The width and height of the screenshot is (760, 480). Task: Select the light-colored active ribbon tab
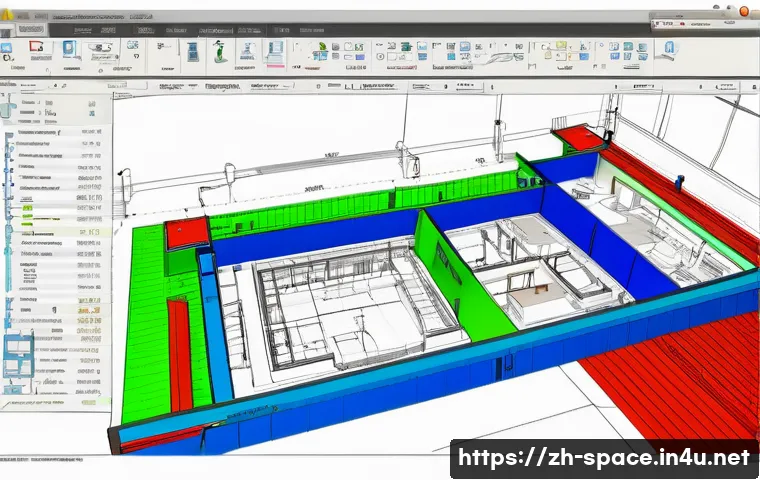coord(30,29)
